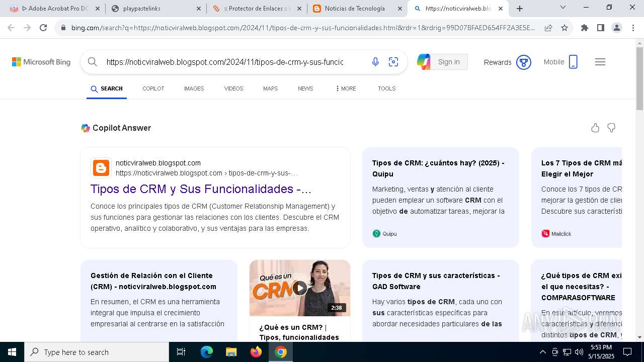Open the notifications action center
This screenshot has width=644, height=362.
tap(627, 352)
